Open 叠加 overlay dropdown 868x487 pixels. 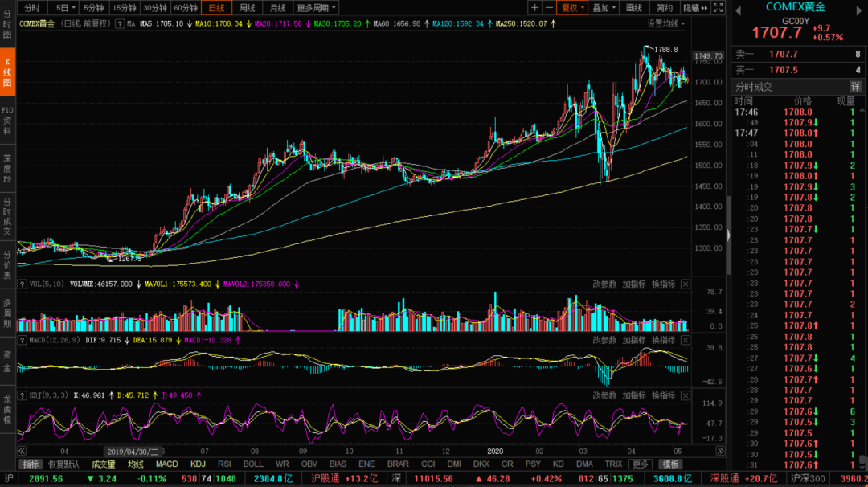pos(604,8)
